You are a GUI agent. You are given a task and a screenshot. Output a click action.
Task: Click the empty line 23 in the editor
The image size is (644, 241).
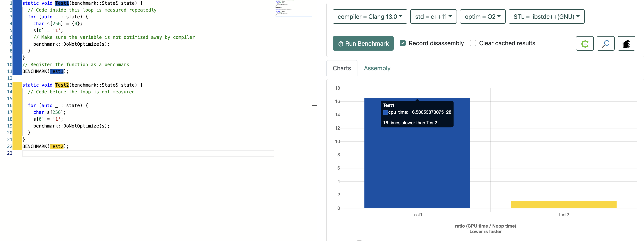click(148, 153)
